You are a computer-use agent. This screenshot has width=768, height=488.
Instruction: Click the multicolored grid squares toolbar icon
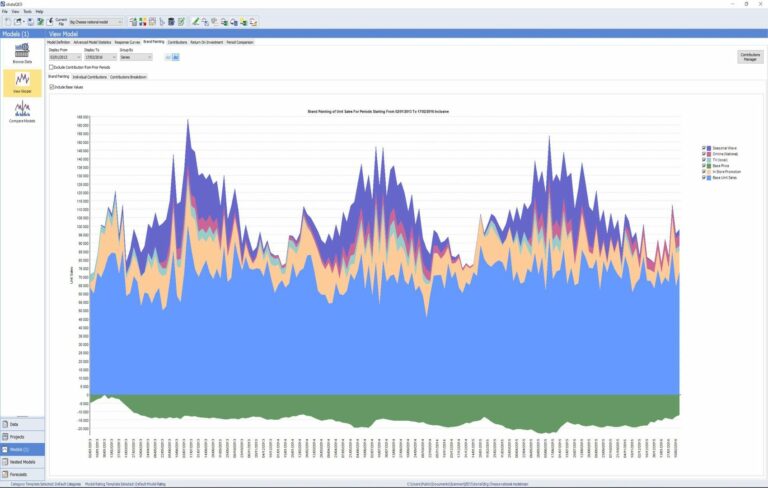143,22
